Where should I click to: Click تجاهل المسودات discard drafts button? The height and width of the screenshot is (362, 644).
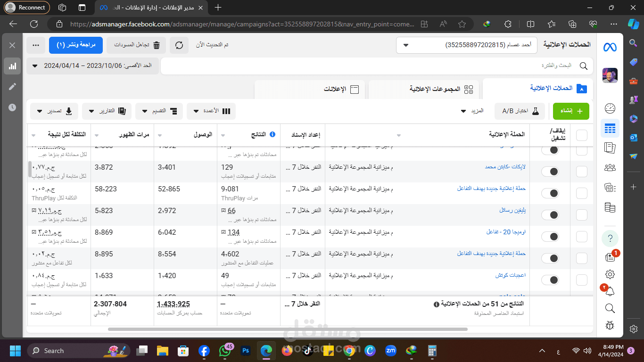pos(137,45)
